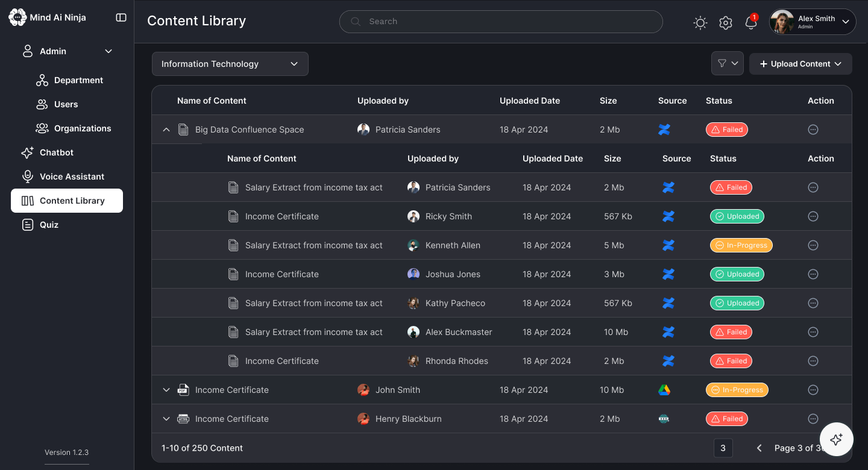Collapse the sidebar with the panel icon
The image size is (868, 470).
pyautogui.click(x=121, y=17)
